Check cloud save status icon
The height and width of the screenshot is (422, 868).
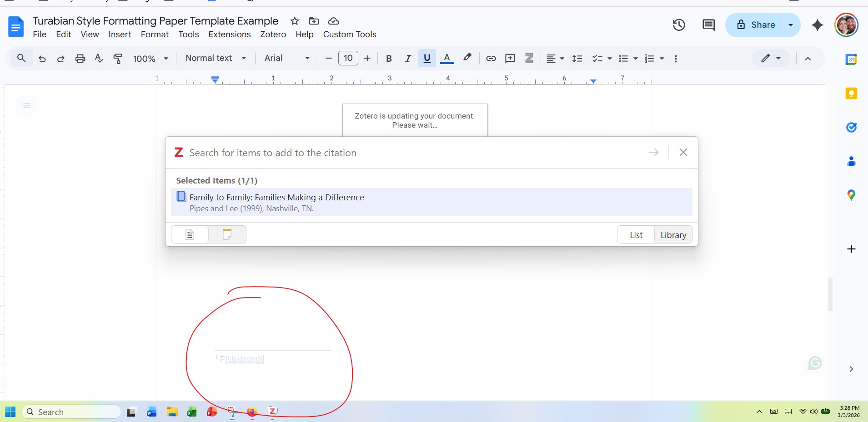coord(334,21)
